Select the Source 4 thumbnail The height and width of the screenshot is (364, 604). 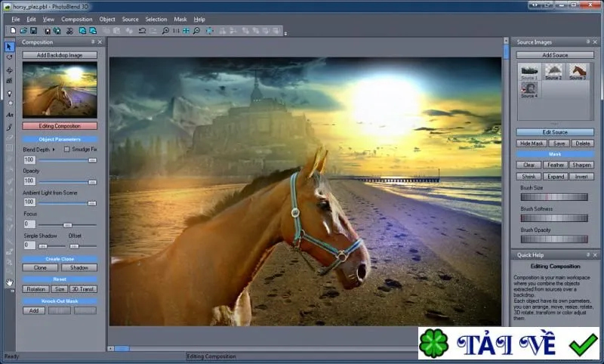[x=529, y=89]
